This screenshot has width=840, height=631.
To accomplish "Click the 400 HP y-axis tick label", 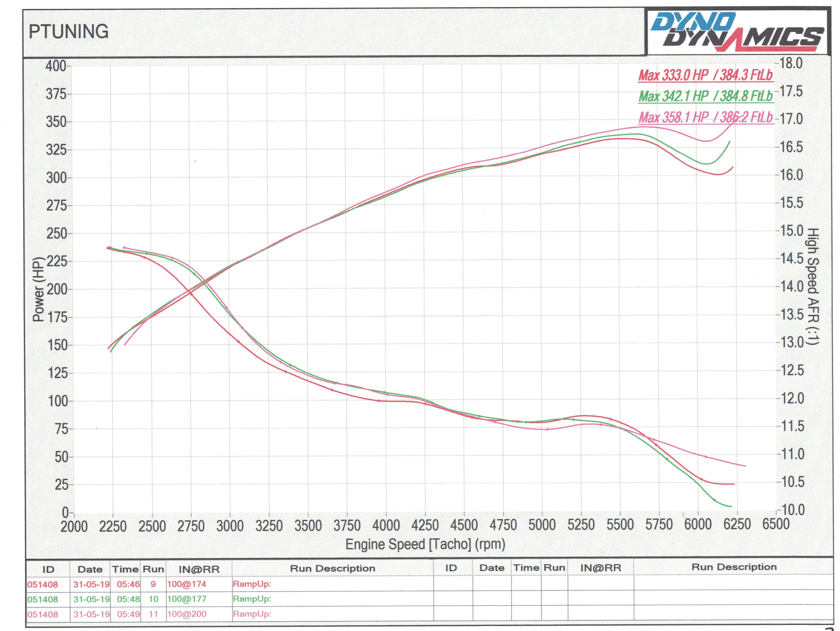I will point(56,66).
